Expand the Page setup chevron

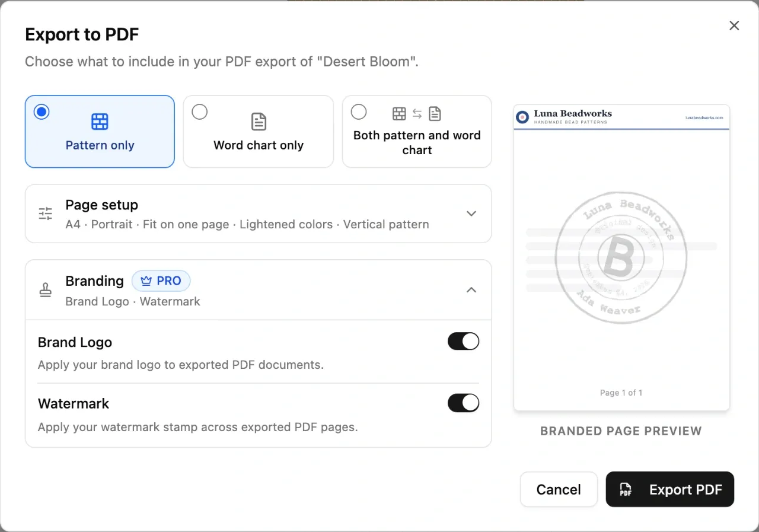pos(471,214)
